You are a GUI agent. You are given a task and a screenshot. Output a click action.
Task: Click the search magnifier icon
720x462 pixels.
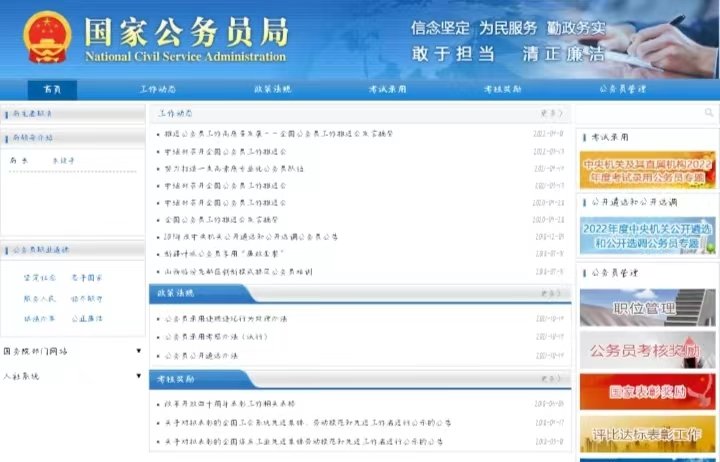tap(709, 113)
